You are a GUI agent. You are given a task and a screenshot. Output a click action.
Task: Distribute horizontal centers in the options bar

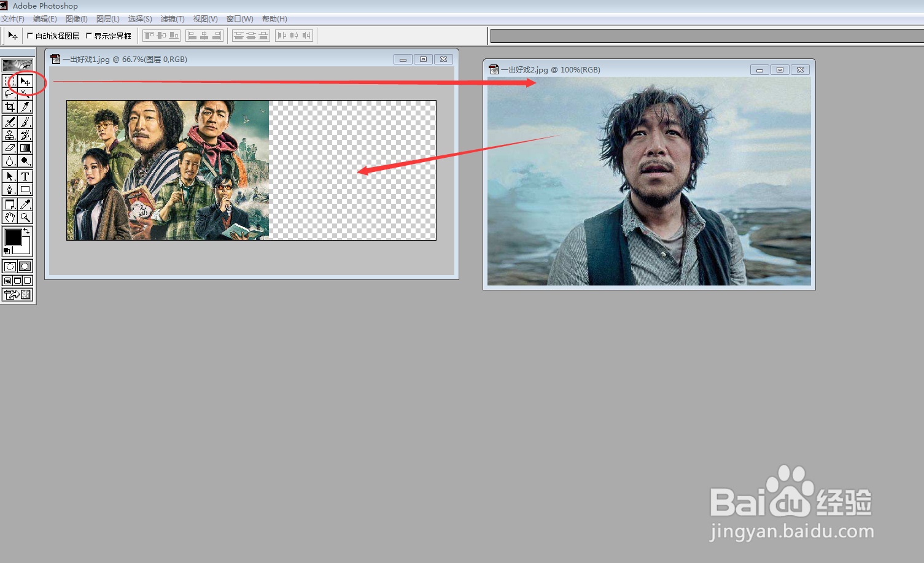click(x=294, y=36)
